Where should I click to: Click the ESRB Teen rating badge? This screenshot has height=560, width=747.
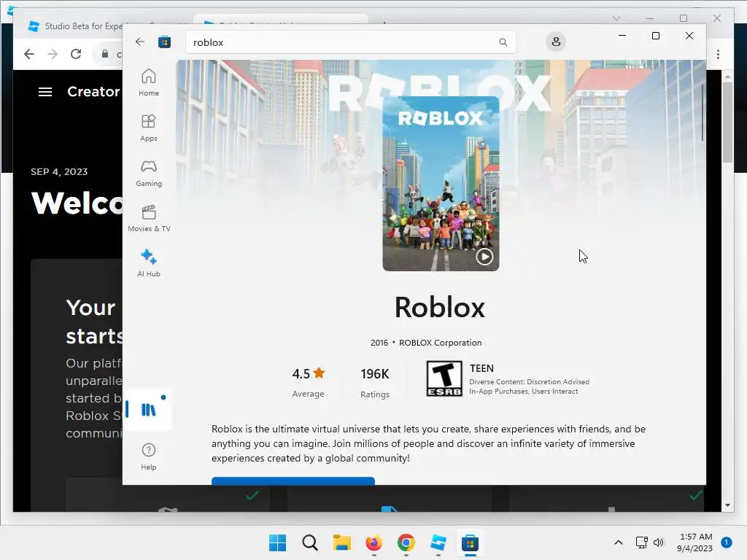coord(444,378)
